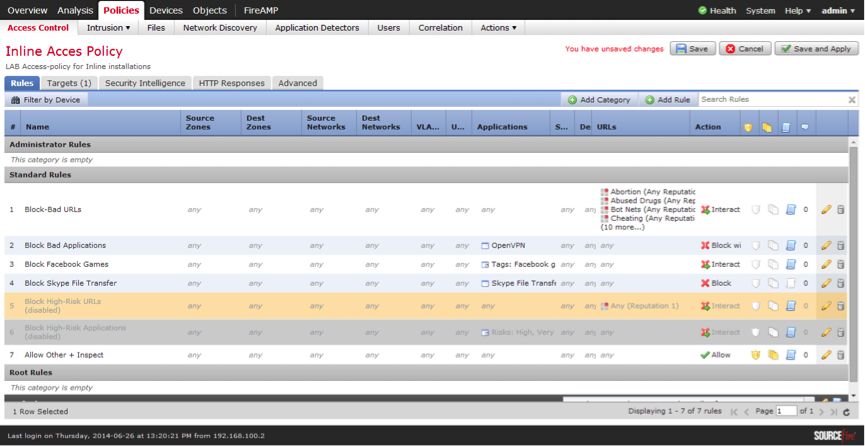
Task: Click the Filter by Device button
Action: [46, 100]
